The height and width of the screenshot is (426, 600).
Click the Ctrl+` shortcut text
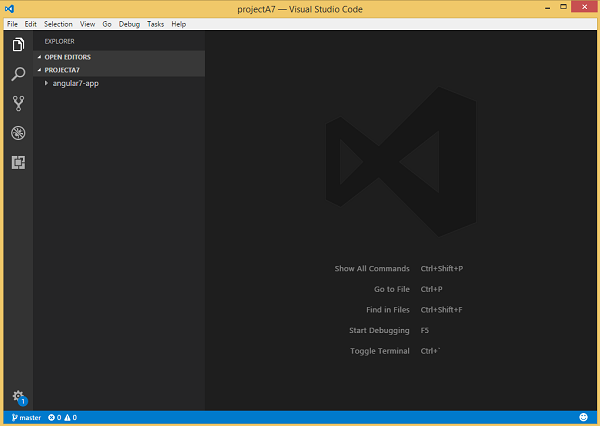tap(430, 351)
